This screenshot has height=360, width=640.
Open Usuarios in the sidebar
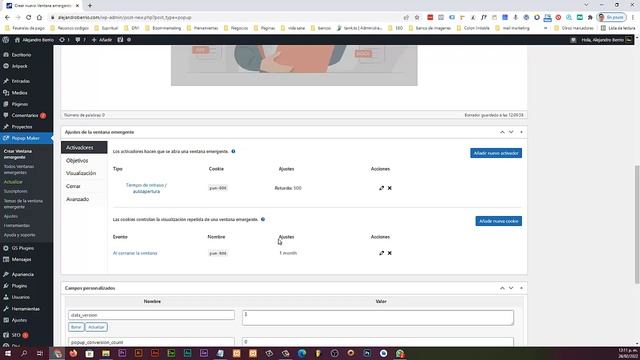point(20,298)
